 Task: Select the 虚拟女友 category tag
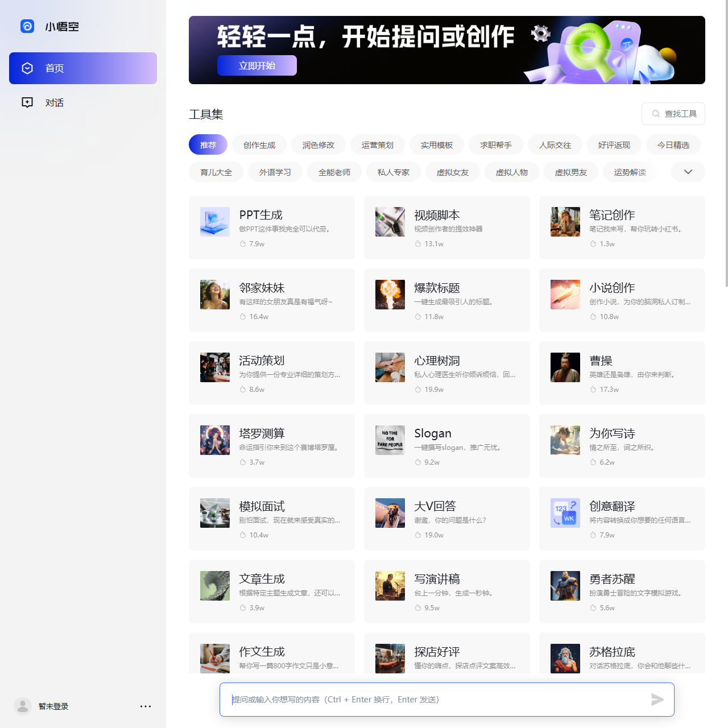coord(453,172)
